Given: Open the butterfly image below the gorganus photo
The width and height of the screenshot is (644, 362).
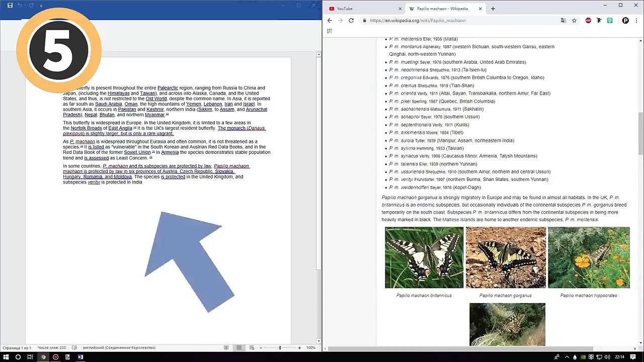Looking at the screenshot, I should 507,324.
